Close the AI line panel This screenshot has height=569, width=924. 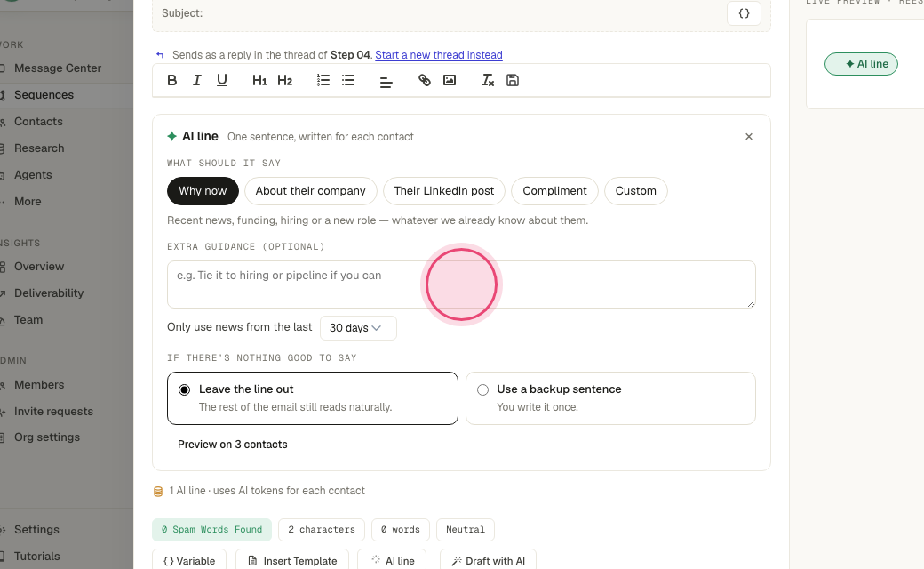(x=749, y=137)
